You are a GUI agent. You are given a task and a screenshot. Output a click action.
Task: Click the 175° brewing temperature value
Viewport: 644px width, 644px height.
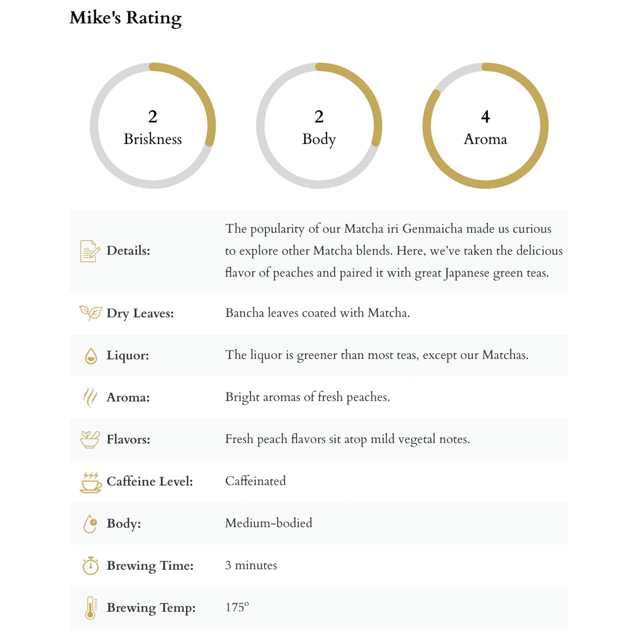coord(237,607)
